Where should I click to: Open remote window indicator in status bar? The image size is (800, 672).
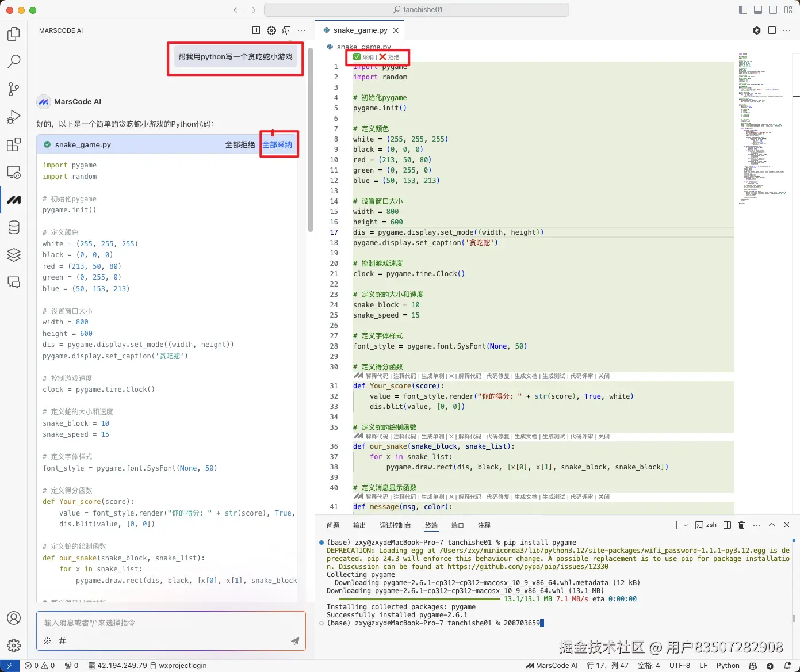10,666
